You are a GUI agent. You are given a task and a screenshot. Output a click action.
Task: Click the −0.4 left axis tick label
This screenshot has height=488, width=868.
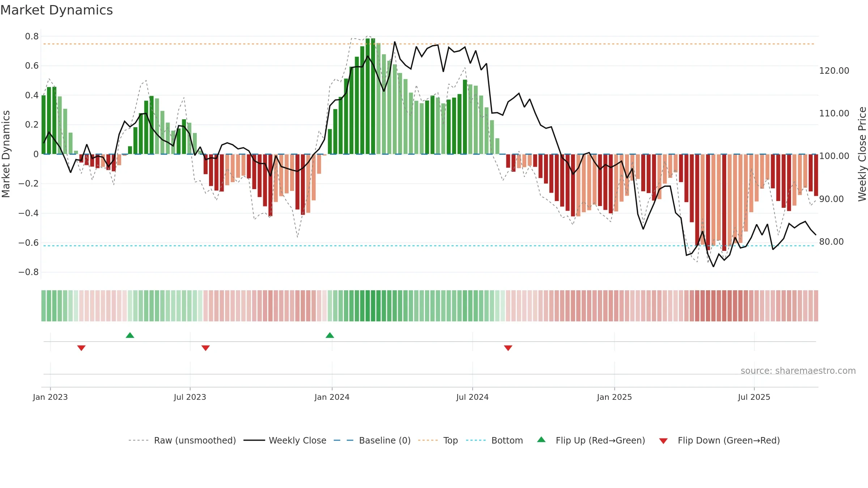(29, 213)
